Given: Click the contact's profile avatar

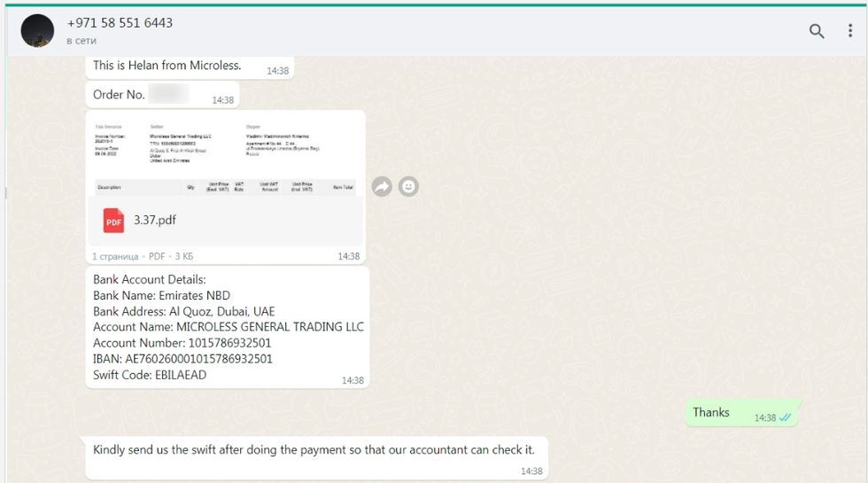Looking at the screenshot, I should pyautogui.click(x=37, y=31).
